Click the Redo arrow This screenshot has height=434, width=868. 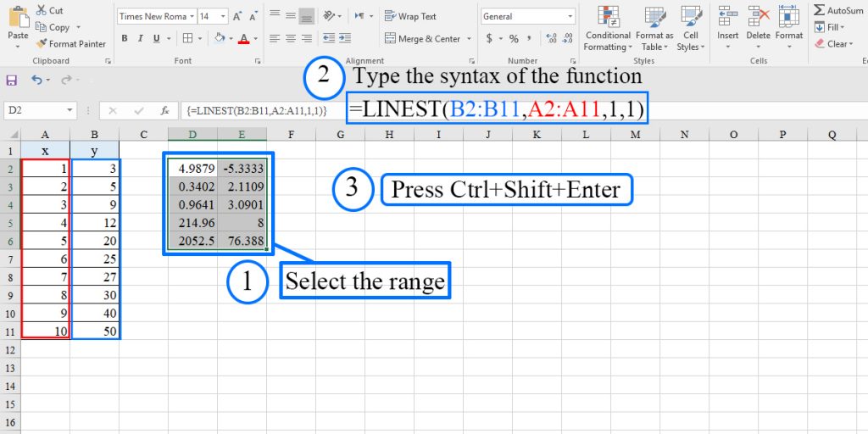(66, 81)
